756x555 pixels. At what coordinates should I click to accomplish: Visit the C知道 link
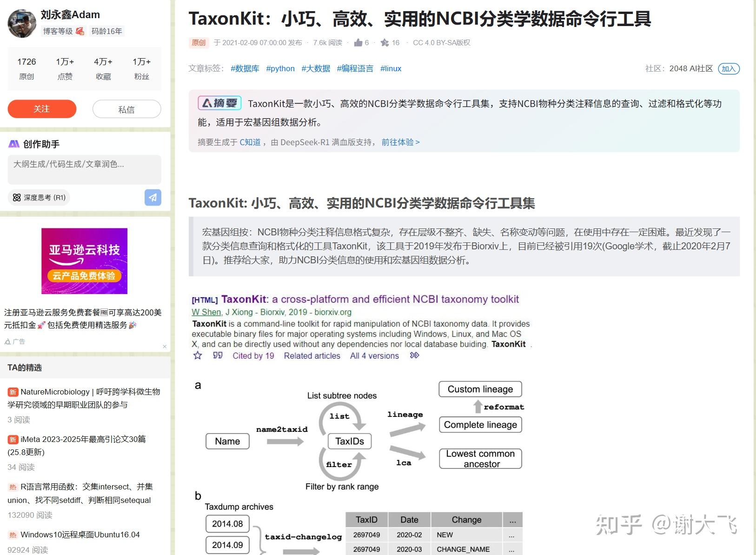tap(250, 142)
